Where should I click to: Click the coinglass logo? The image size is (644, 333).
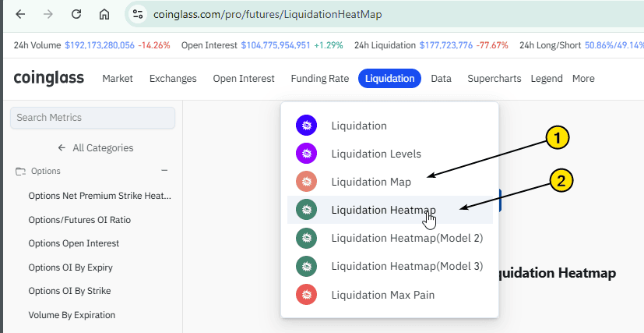[x=49, y=78]
